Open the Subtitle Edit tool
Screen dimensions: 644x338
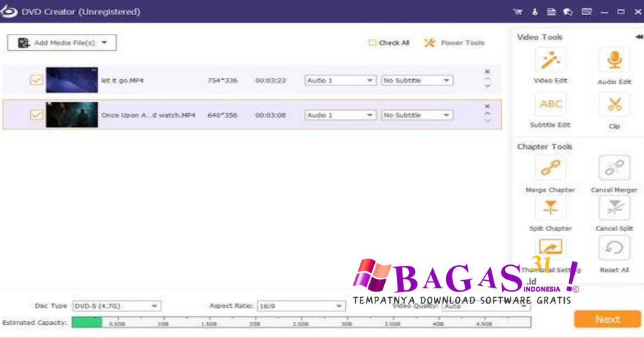click(x=550, y=104)
